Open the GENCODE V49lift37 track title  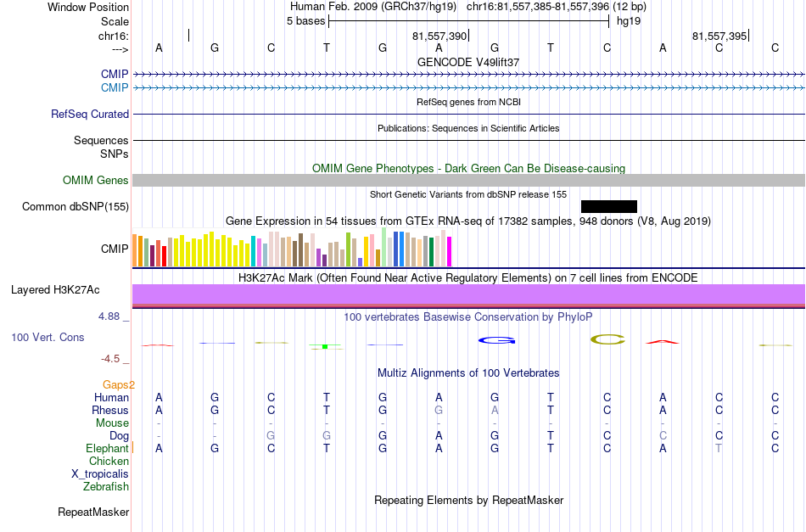(468, 62)
